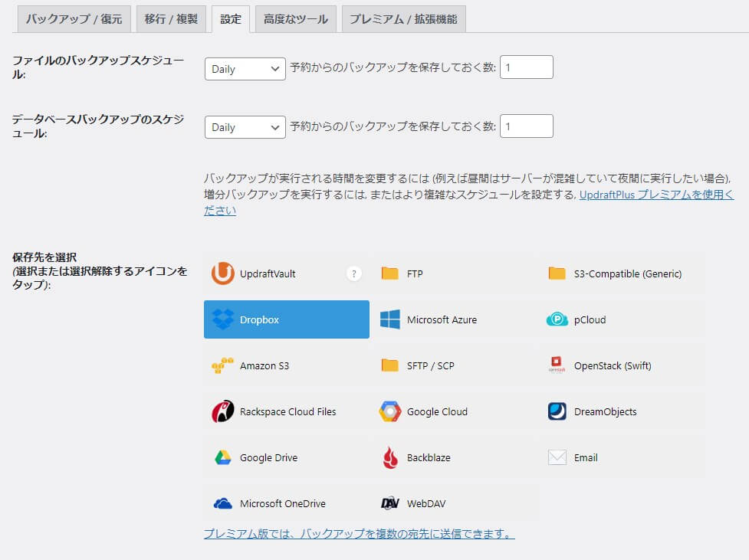Open the 高度なツール tab
Screen dimensions: 749x560
[x=295, y=19]
